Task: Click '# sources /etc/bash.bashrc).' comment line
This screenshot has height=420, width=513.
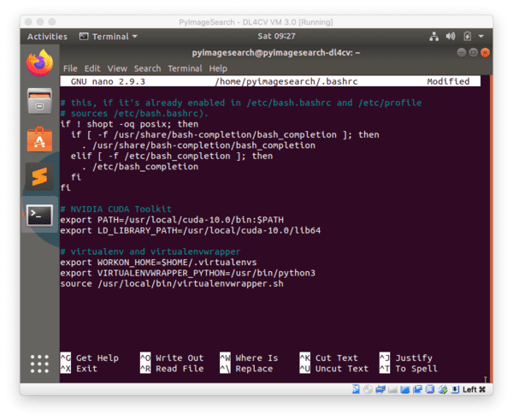Action: [134, 113]
